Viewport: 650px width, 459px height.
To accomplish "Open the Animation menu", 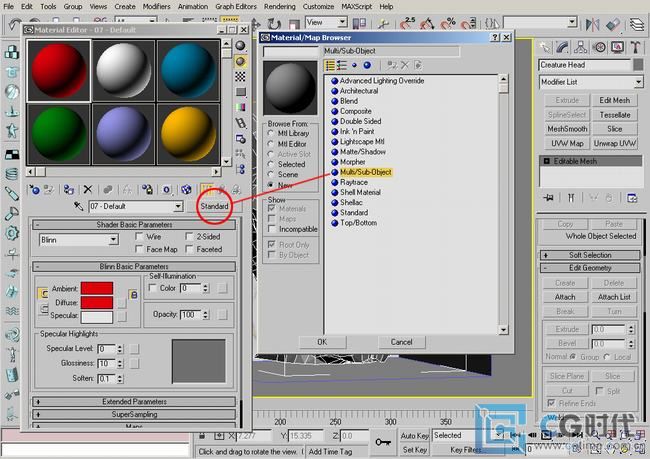I will tap(193, 6).
